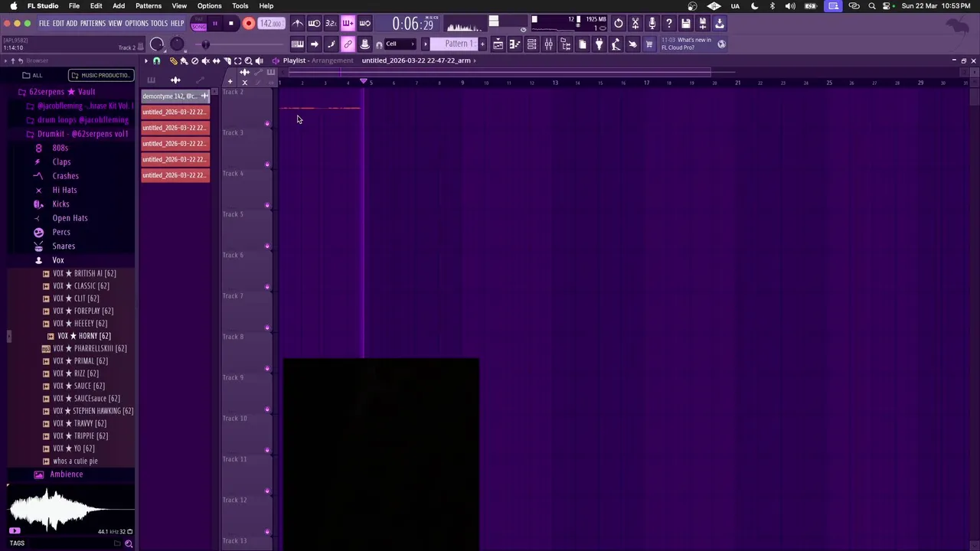Open the one-click audio recording microphone

point(652,24)
